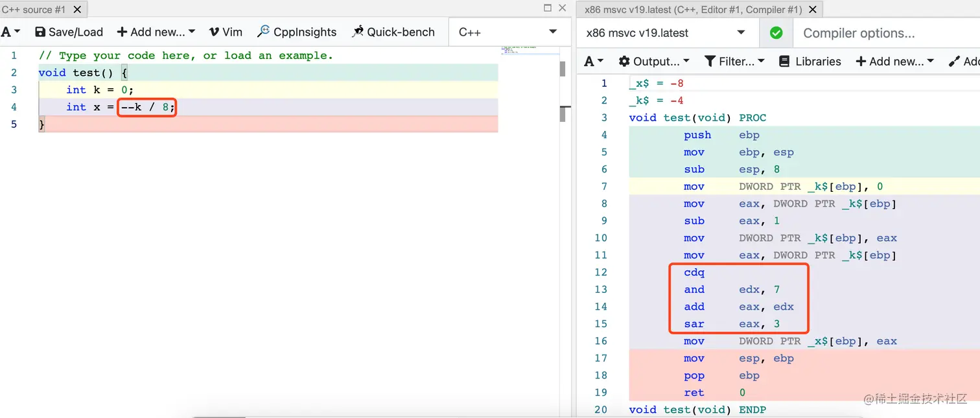Click the 'cdq' assembly instruction
This screenshot has height=418, width=980.
point(694,272)
